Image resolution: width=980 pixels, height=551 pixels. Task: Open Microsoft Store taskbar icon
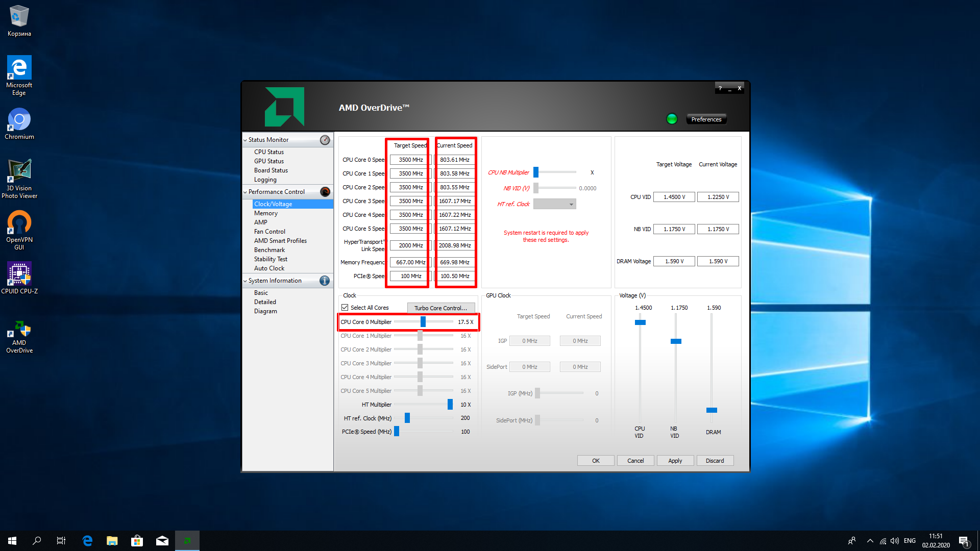pos(137,541)
